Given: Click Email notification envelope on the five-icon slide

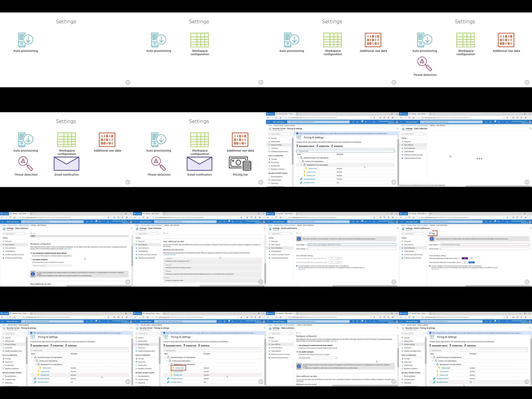Looking at the screenshot, I should (x=66, y=164).
